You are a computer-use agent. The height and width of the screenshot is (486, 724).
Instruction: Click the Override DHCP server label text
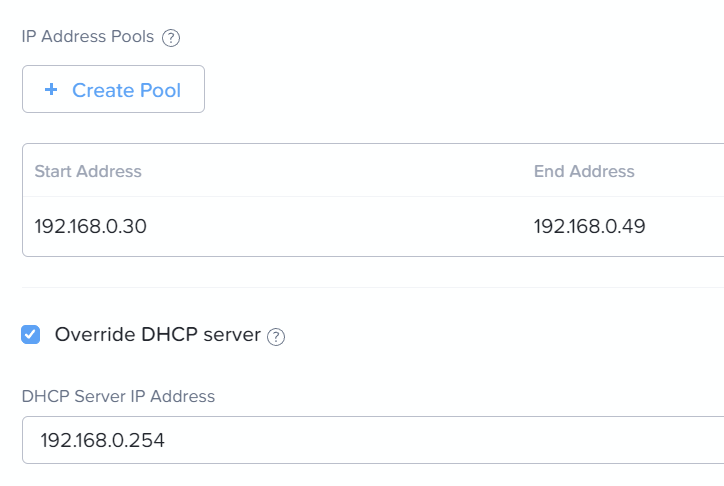click(x=157, y=335)
